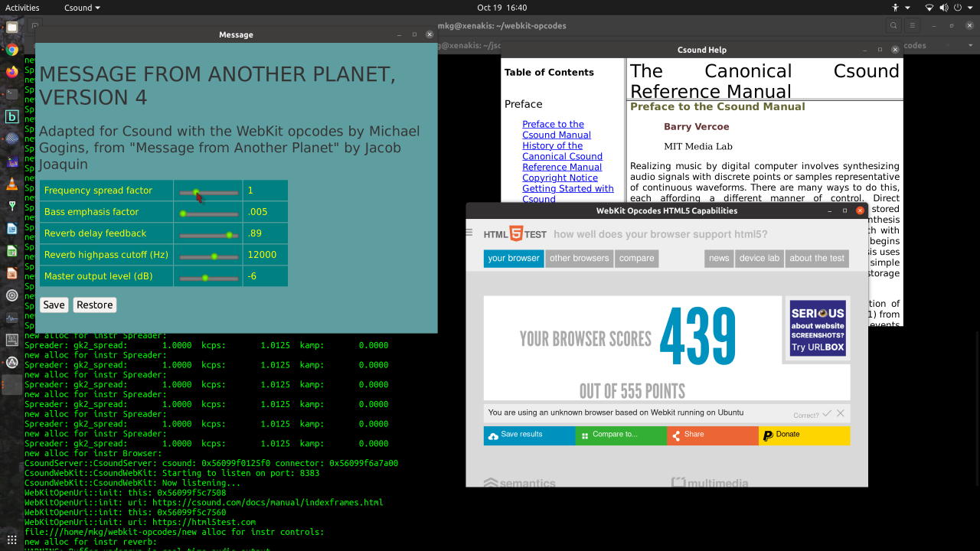Click the 'Csound Help' window title bar
Image resolution: width=980 pixels, height=551 pixels.
[702, 50]
